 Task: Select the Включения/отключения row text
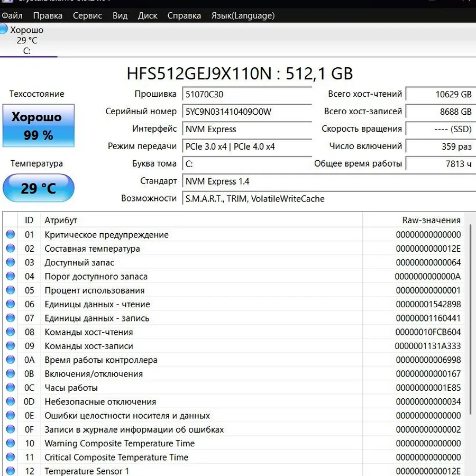94,374
